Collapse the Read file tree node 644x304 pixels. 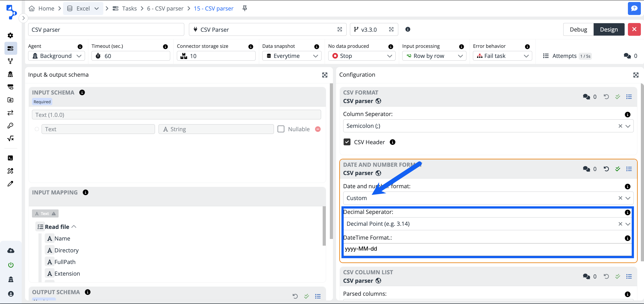[74, 226]
